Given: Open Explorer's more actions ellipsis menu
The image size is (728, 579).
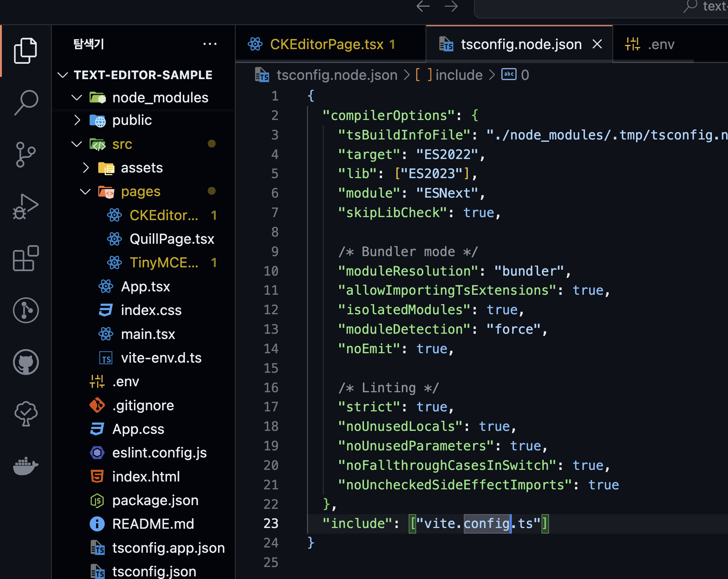Looking at the screenshot, I should [x=210, y=44].
